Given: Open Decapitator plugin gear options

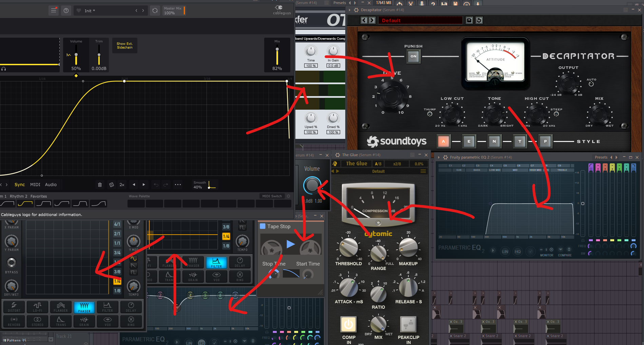Looking at the screenshot, I should [x=356, y=10].
